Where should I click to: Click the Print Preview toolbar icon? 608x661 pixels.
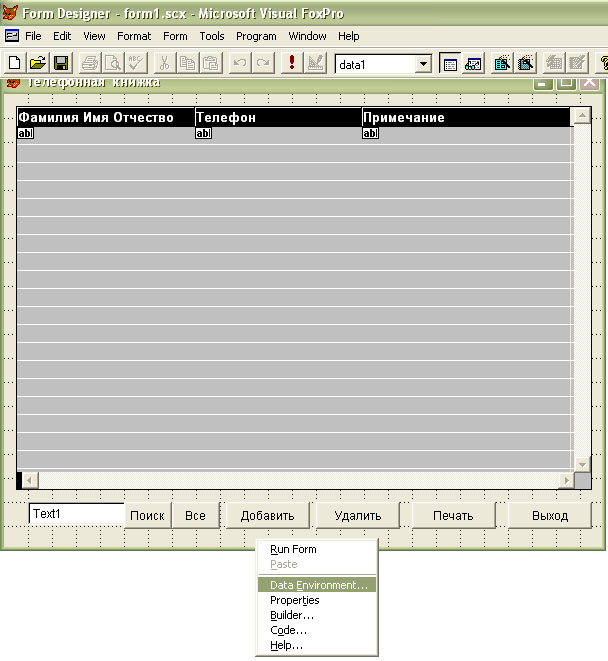113,63
